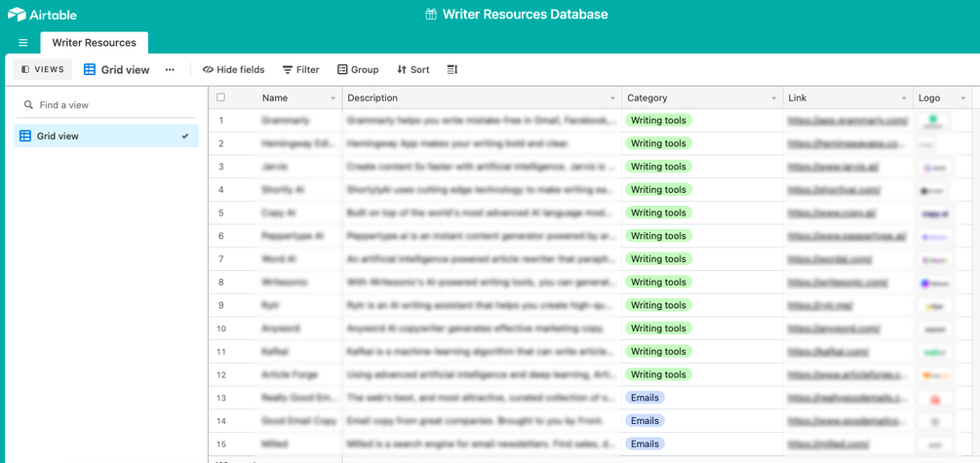980x463 pixels.
Task: Select row number 2
Action: pos(221,143)
